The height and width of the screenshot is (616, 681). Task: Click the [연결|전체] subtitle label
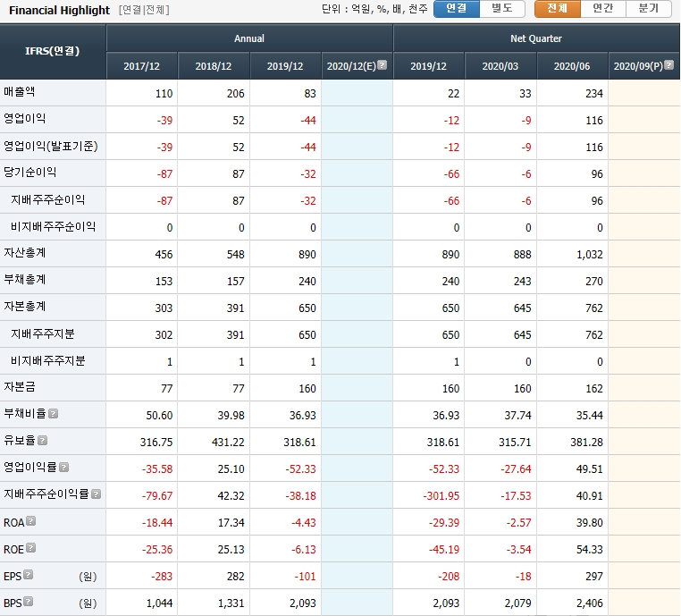(x=144, y=10)
